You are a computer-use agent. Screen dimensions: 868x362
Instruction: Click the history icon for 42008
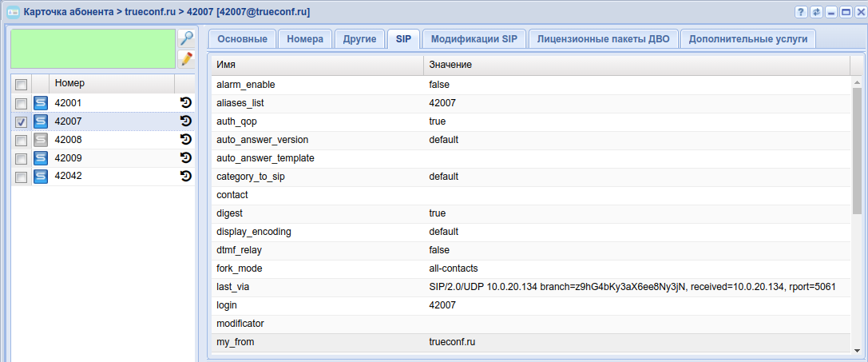[x=186, y=140]
